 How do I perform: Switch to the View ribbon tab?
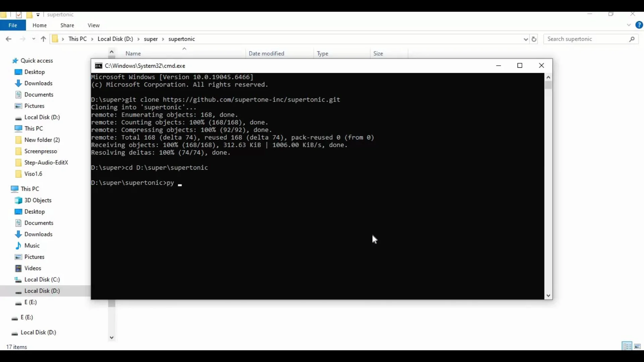pyautogui.click(x=94, y=25)
